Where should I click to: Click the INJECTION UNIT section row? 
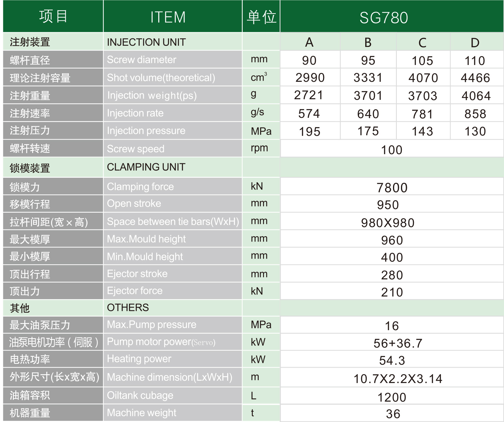point(146,42)
